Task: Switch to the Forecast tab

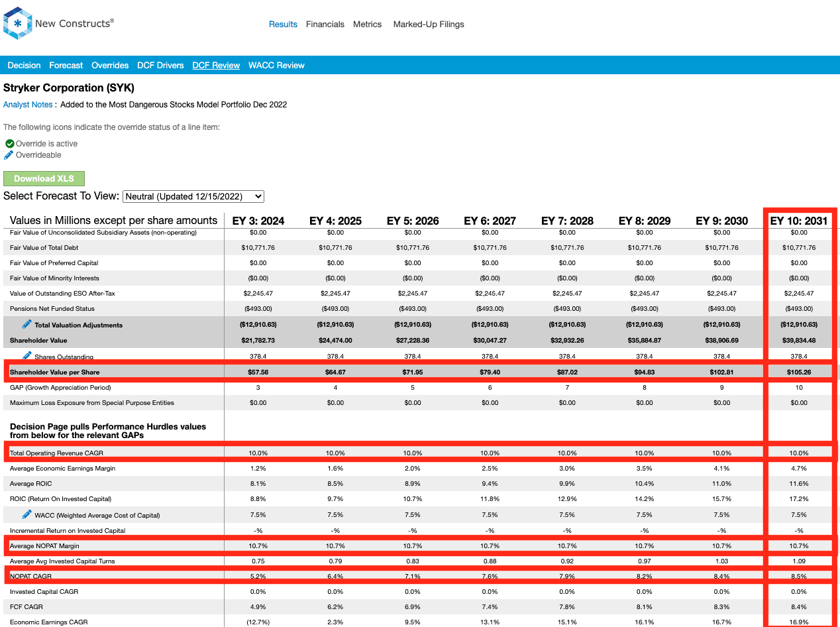Action: tap(66, 66)
